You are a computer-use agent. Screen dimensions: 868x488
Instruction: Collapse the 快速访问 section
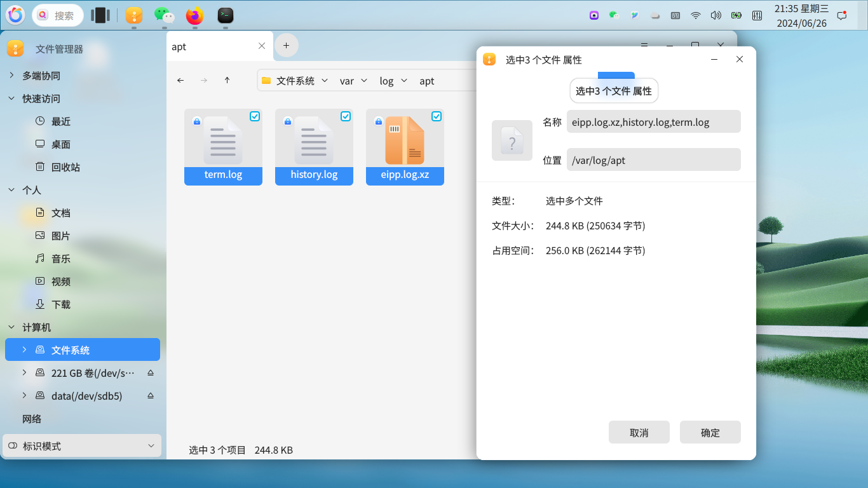11,98
